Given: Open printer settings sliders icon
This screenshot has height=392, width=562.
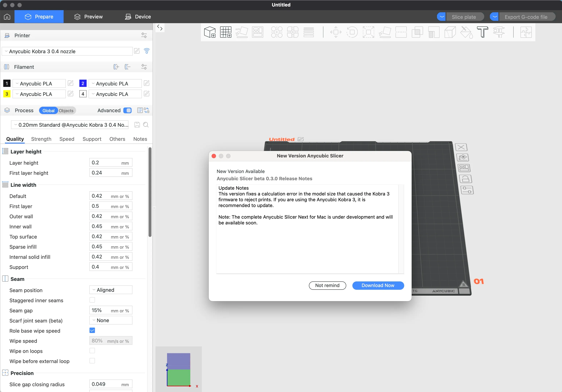Looking at the screenshot, I should pyautogui.click(x=144, y=35).
